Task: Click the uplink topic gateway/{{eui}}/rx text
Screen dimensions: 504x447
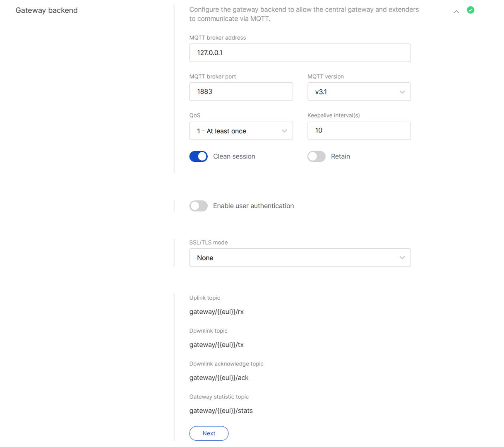Action: coord(216,312)
